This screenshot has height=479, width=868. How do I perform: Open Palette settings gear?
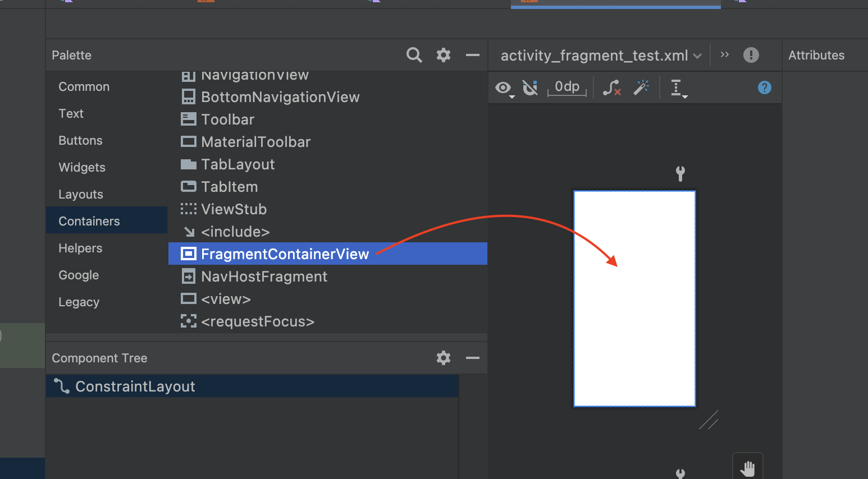click(x=444, y=55)
